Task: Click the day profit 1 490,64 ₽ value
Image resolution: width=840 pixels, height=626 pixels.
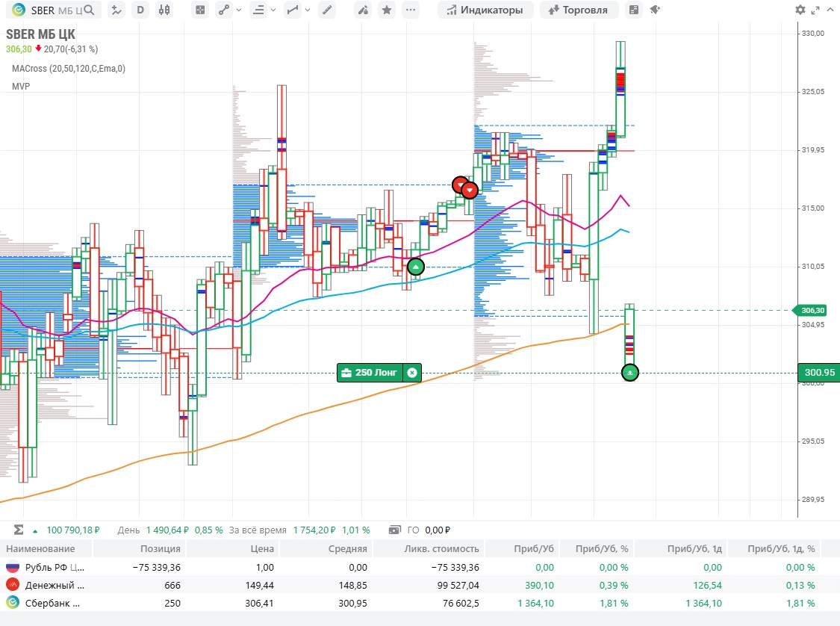Action: (168, 530)
